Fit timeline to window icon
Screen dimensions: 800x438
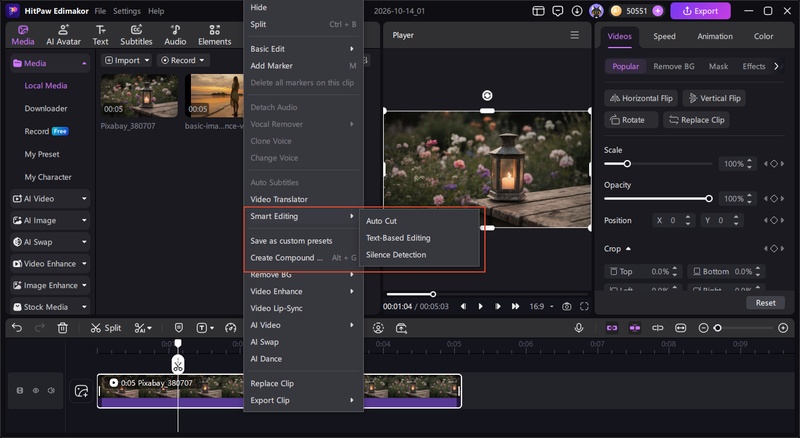[681, 328]
